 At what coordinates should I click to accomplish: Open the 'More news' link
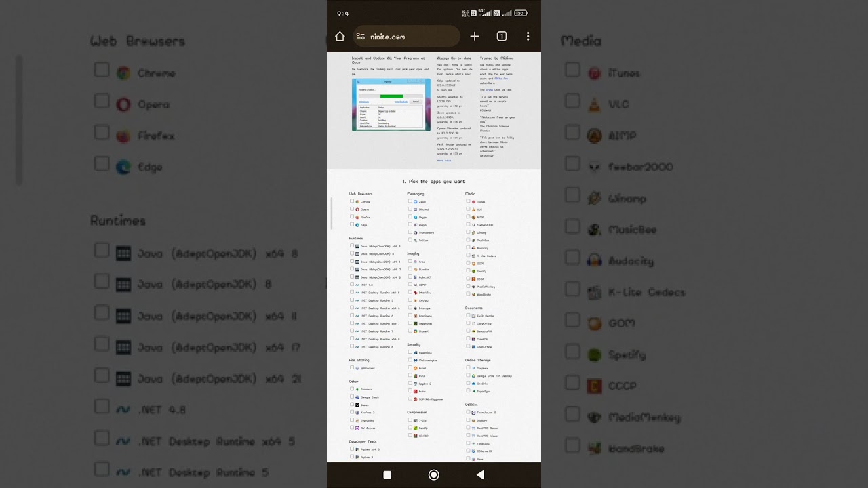[444, 161]
